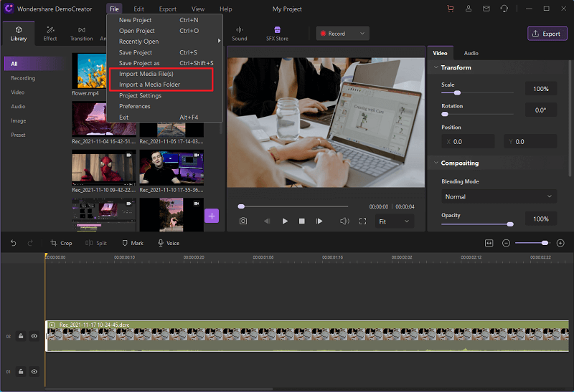Zoom in the timeline
574x392 pixels.
(x=560, y=243)
